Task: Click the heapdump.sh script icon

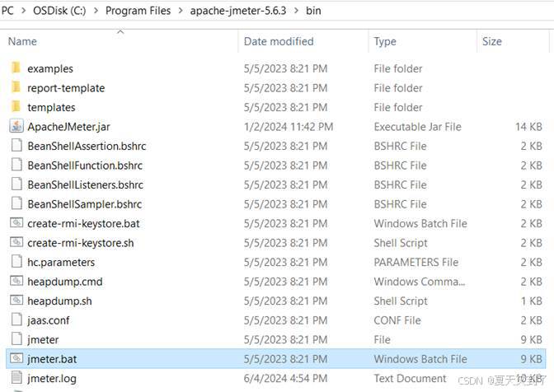Action: point(16,301)
